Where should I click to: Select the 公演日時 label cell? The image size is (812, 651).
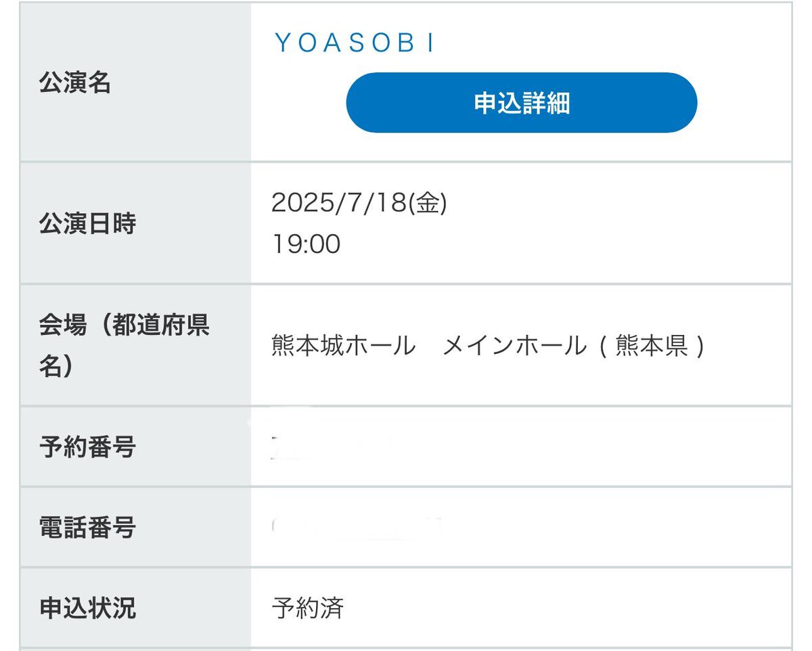[135, 223]
